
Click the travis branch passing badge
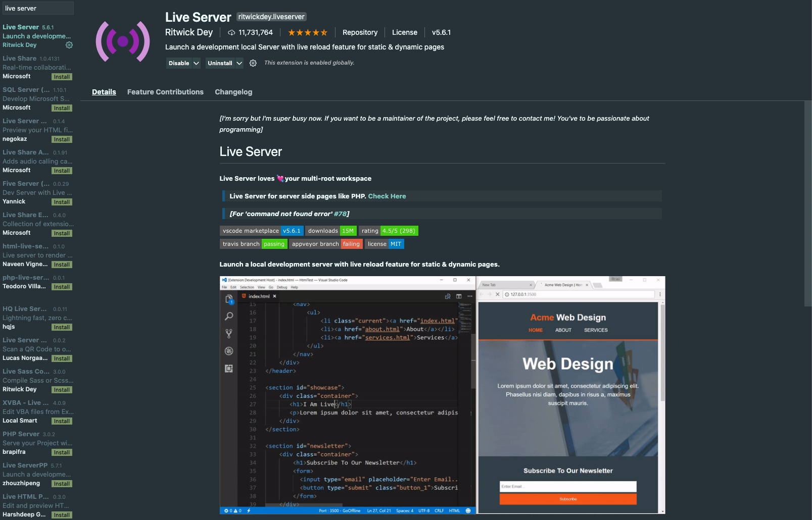(254, 244)
